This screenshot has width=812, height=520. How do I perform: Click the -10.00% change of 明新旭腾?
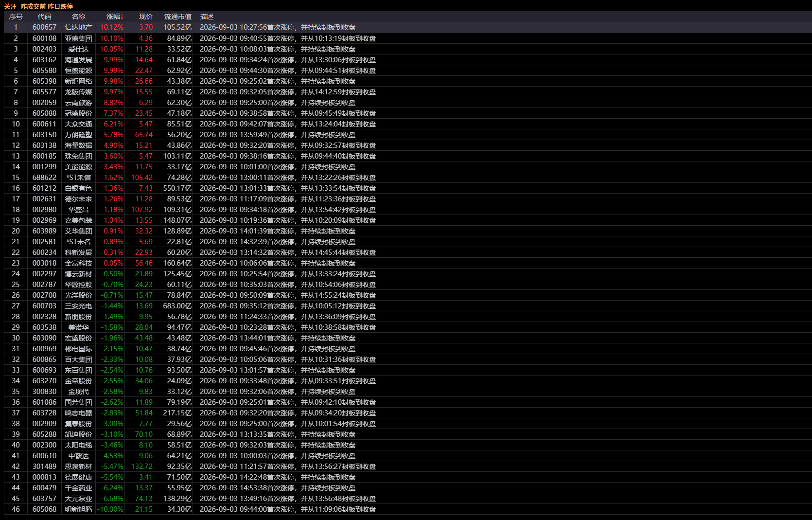[x=111, y=509]
